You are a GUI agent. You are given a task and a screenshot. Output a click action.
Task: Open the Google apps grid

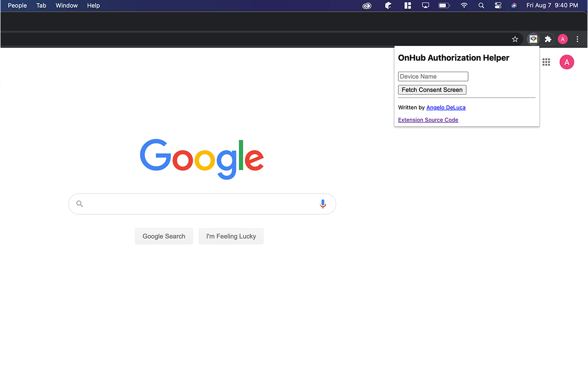click(x=546, y=62)
